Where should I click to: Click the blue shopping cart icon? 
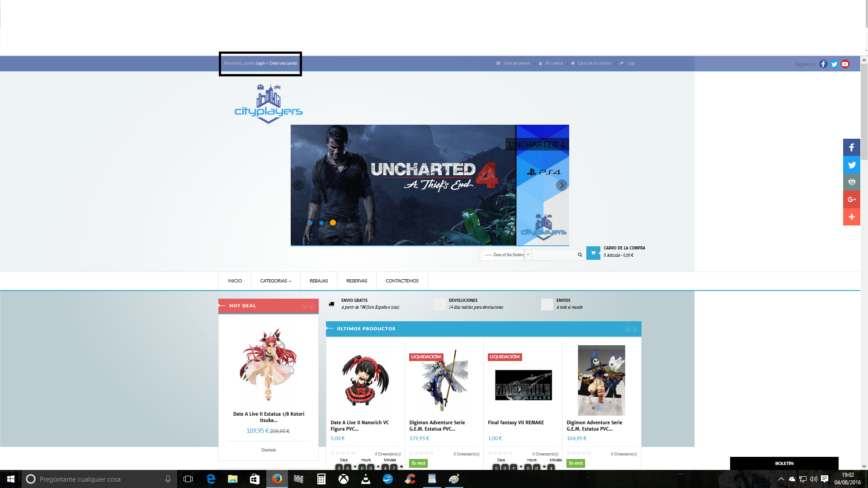tap(593, 253)
